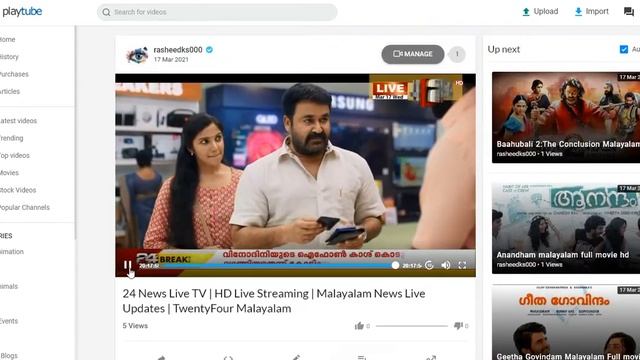This screenshot has height=360, width=640.
Task: Mute the video using the volume icon
Action: click(446, 265)
